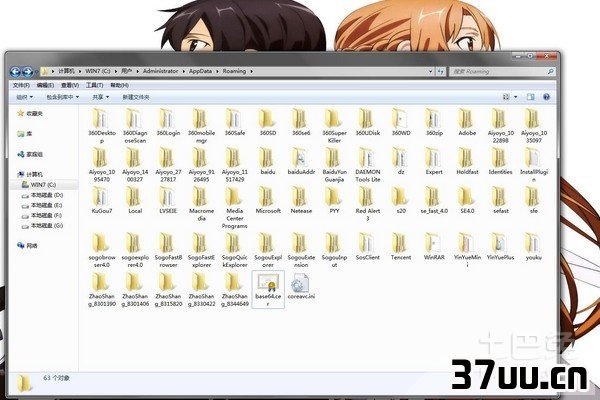Open the Media Center Programs folder

[x=235, y=208]
